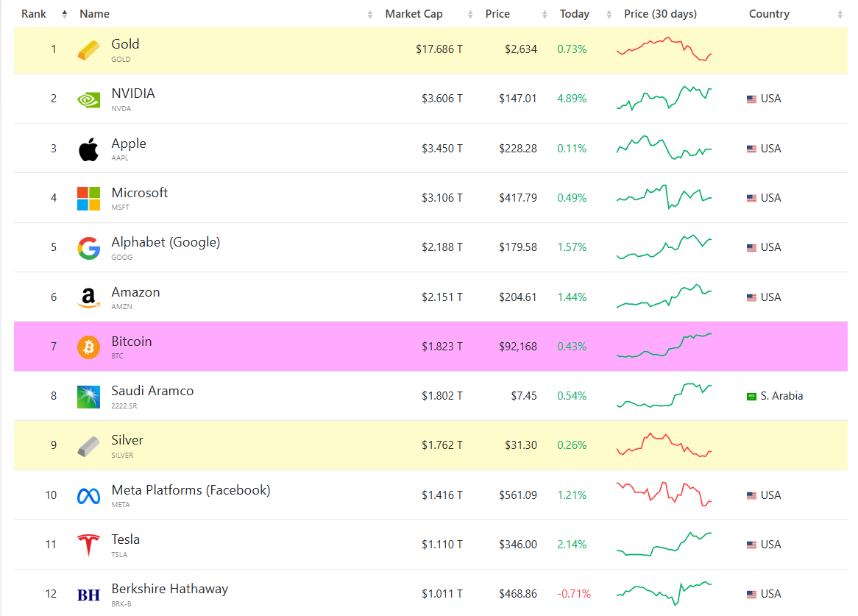858x616 pixels.
Task: Open the Meta Platforms (Facebook) link
Action: pyautogui.click(x=191, y=490)
